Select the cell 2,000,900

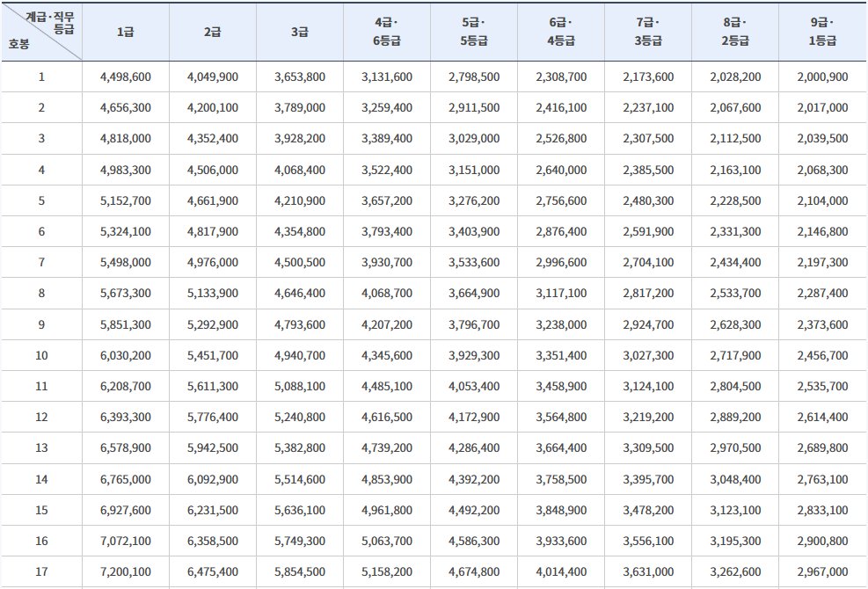822,77
